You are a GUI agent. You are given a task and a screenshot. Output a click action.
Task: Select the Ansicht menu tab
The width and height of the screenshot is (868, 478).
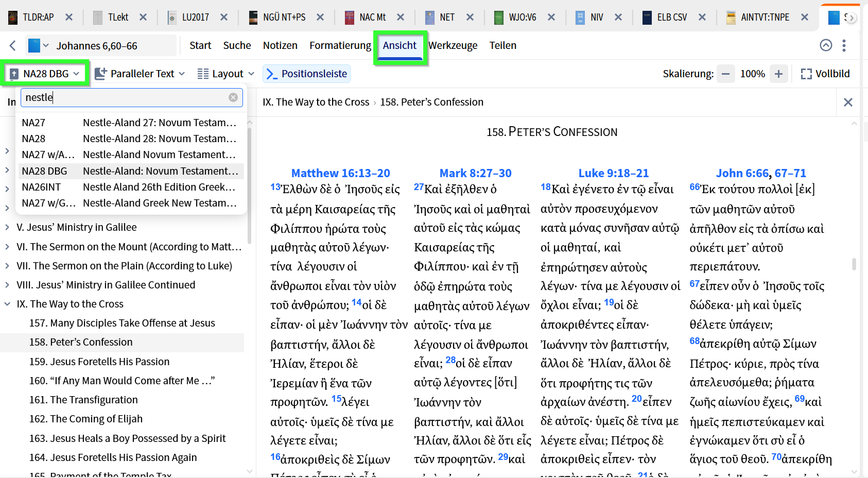point(400,45)
